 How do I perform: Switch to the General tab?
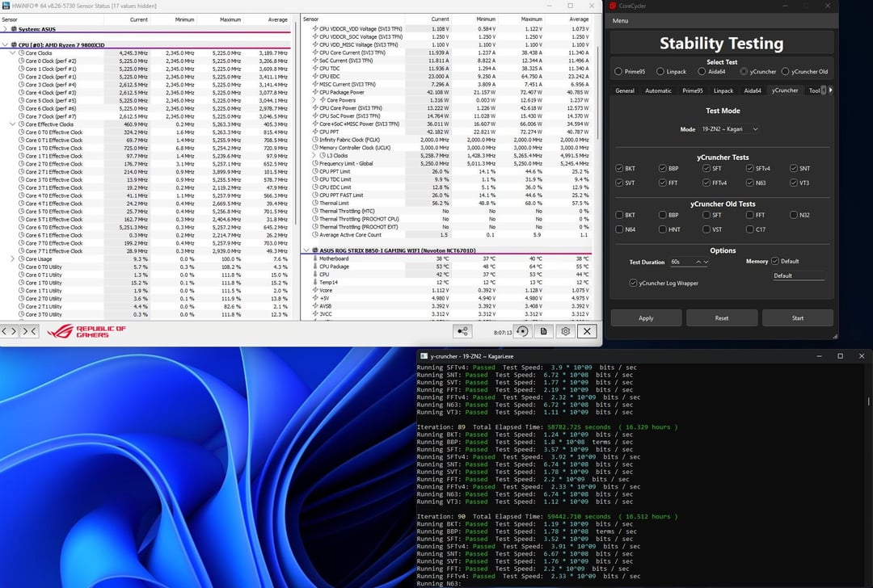point(625,90)
